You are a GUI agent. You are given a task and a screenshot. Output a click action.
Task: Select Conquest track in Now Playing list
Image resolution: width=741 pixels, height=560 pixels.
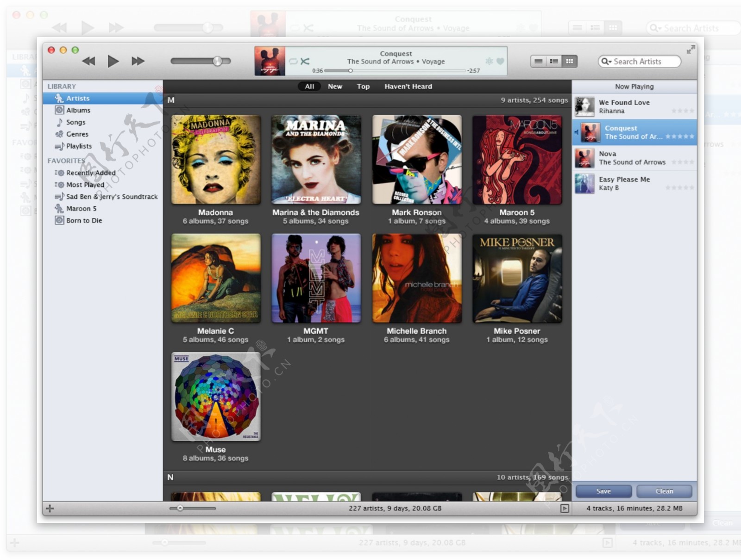(x=634, y=132)
